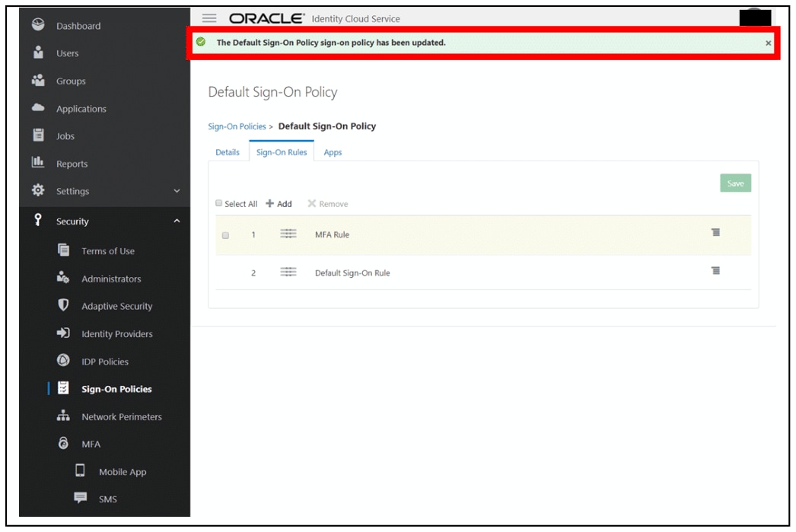The width and height of the screenshot is (796, 532).
Task: Open the MFA Rule row actions menu
Action: pos(715,233)
